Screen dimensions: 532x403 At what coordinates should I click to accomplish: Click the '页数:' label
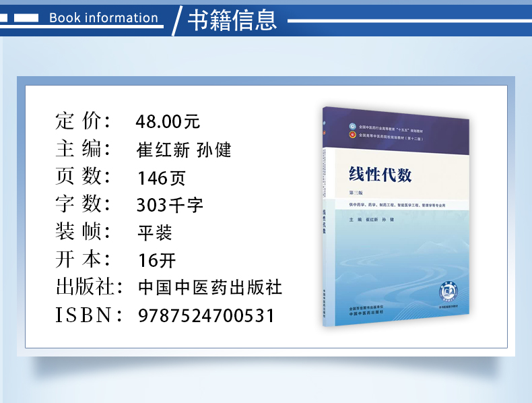pyautogui.click(x=83, y=177)
